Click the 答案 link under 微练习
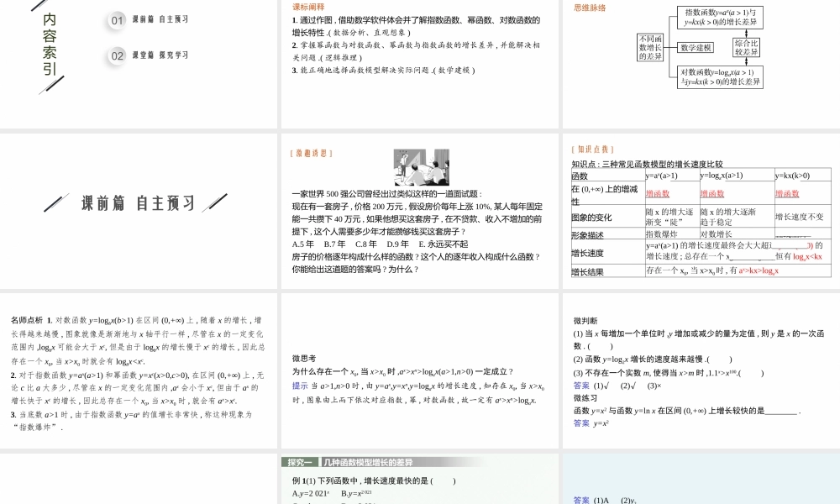Image resolution: width=840 pixels, height=504 pixels. tap(580, 423)
